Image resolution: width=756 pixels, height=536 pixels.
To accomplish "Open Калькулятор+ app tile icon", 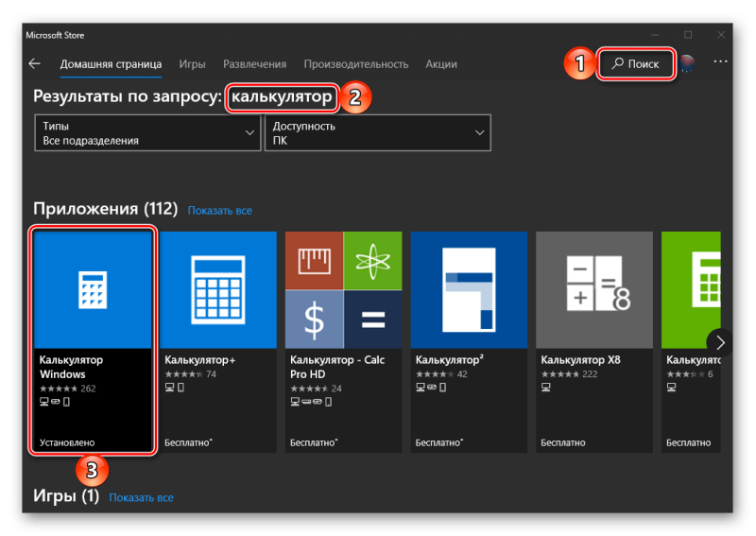I will coord(218,290).
